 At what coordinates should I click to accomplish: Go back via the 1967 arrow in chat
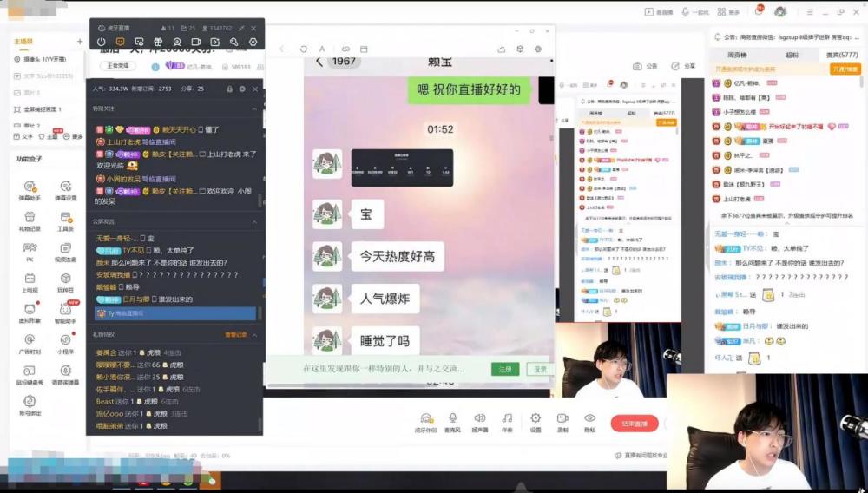point(319,62)
